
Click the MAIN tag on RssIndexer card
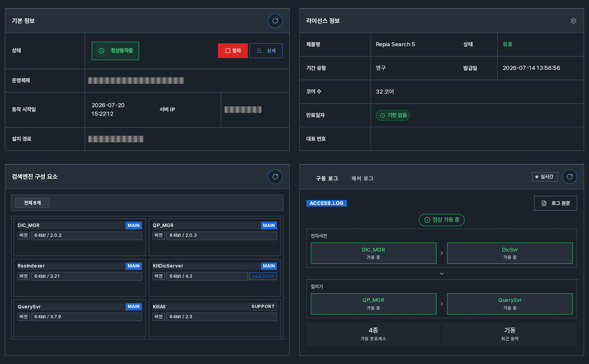[x=134, y=266]
